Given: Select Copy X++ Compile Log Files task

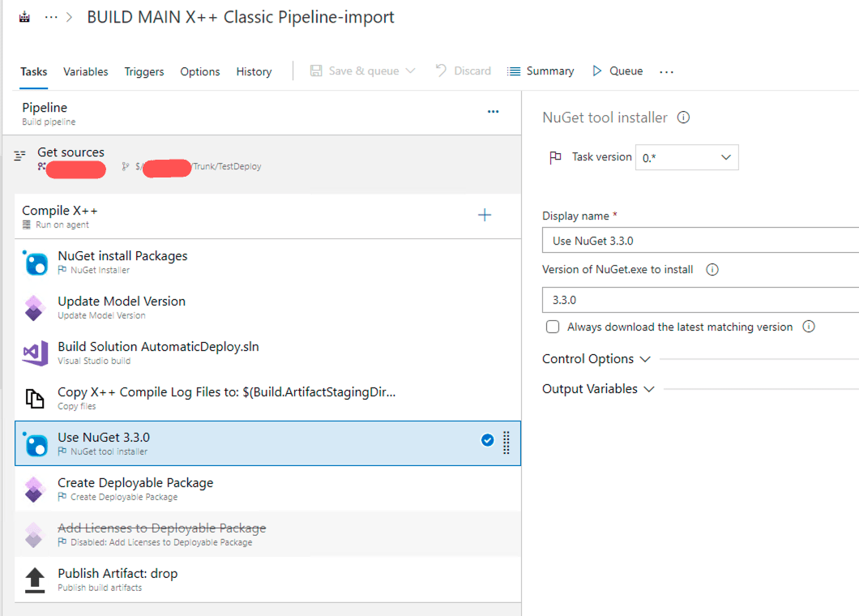Looking at the screenshot, I should pos(267,399).
